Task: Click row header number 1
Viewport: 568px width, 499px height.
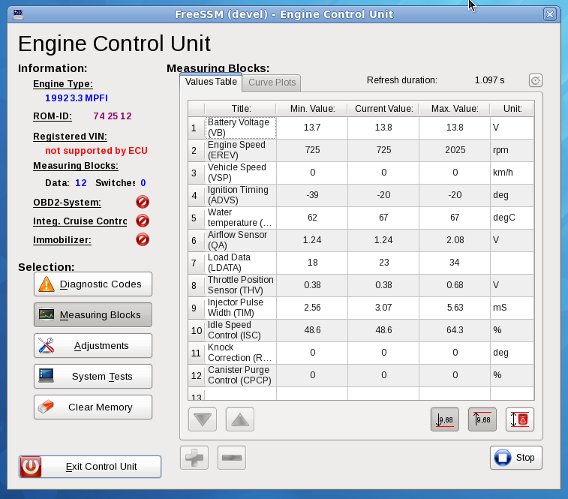Action: tap(196, 127)
